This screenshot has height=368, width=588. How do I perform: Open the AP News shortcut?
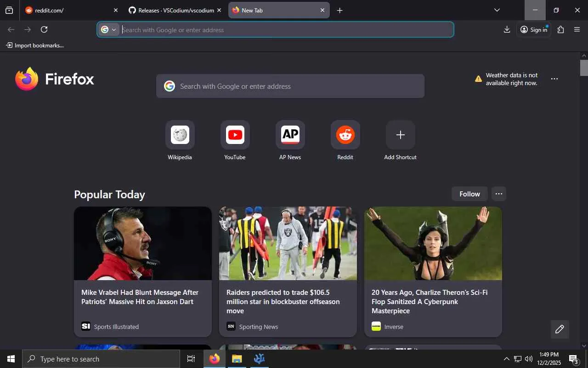(x=290, y=140)
